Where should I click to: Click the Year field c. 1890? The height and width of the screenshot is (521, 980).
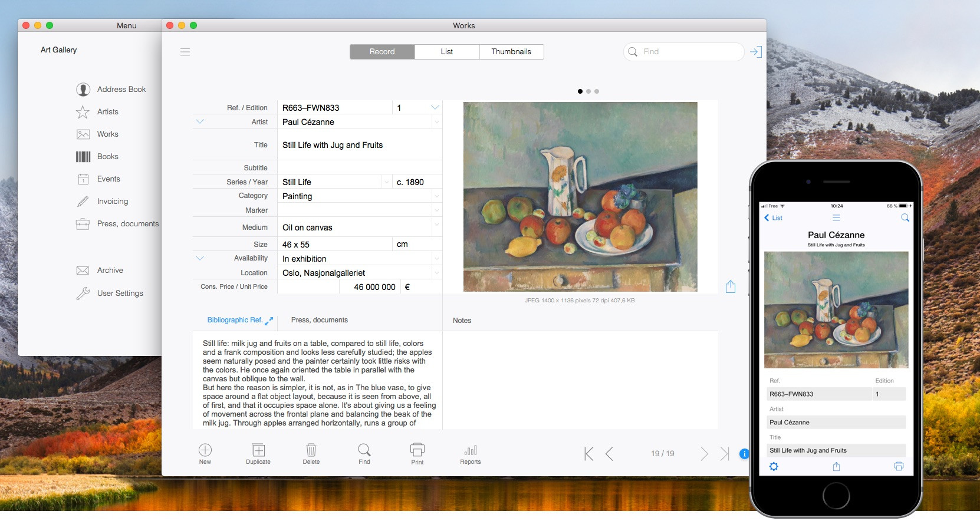pyautogui.click(x=417, y=182)
